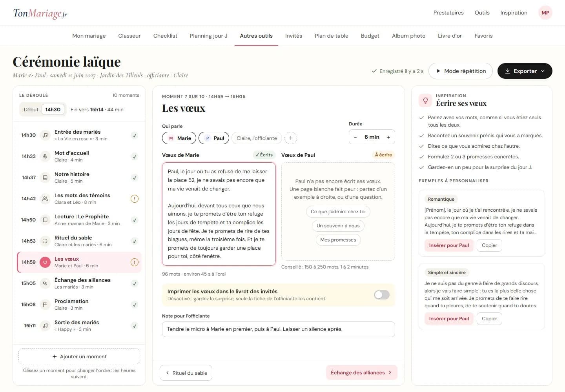Image resolution: width=565 pixels, height=392 pixels.
Task: Click the rings icon for Échange des alliances
Action: [x=45, y=283]
